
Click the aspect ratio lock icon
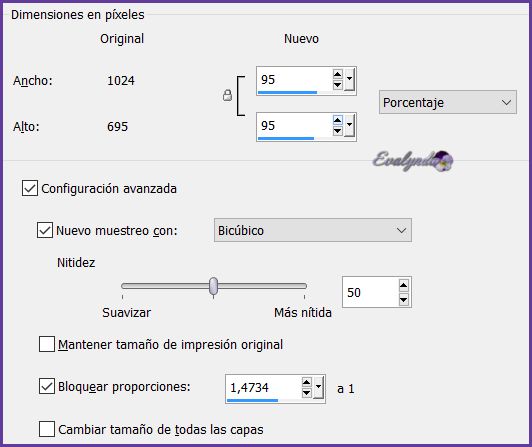click(x=227, y=95)
